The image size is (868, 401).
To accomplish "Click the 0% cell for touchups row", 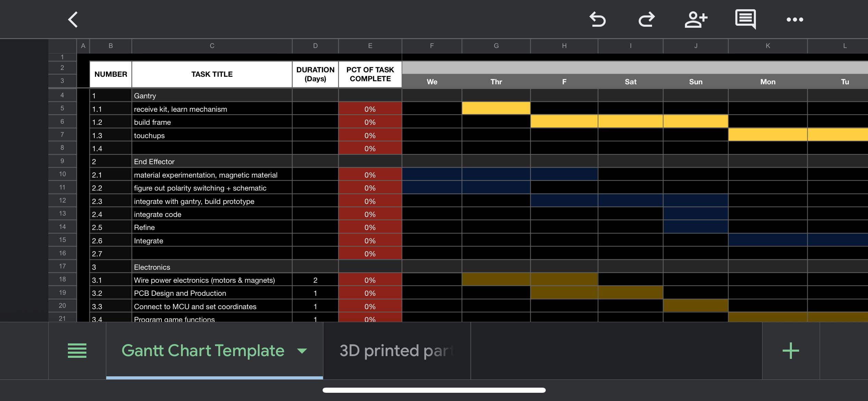I will (370, 135).
